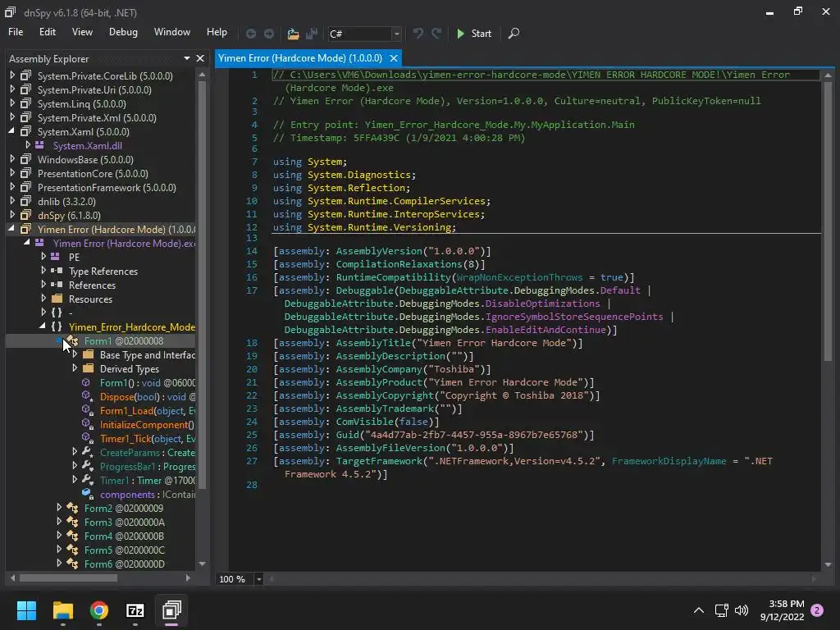Close the Yimen Error document tab

click(x=394, y=58)
